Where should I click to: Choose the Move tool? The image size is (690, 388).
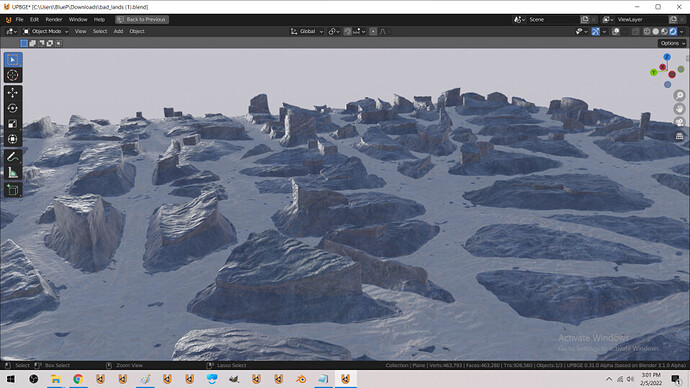point(12,93)
